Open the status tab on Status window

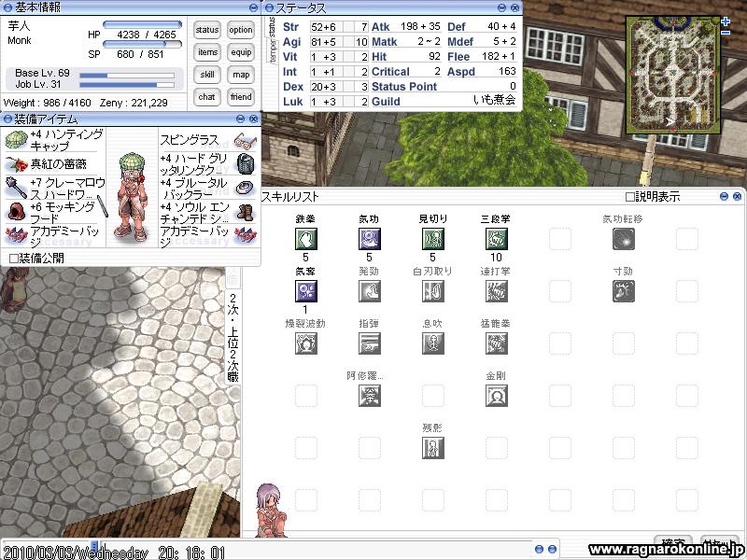coord(272,27)
